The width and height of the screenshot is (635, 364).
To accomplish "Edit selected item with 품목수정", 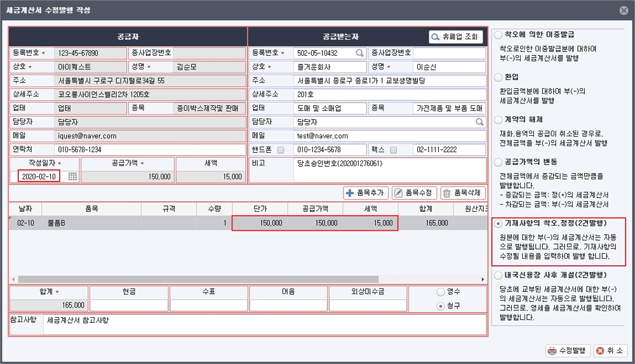I will point(414,193).
